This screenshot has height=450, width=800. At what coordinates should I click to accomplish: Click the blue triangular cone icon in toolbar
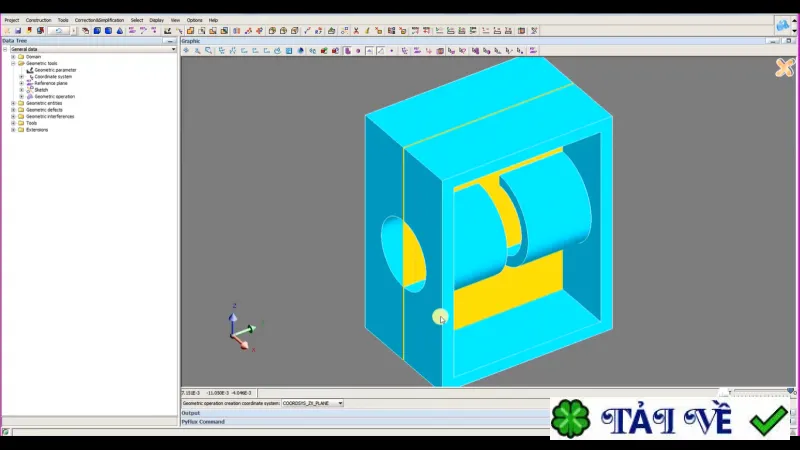(x=120, y=31)
